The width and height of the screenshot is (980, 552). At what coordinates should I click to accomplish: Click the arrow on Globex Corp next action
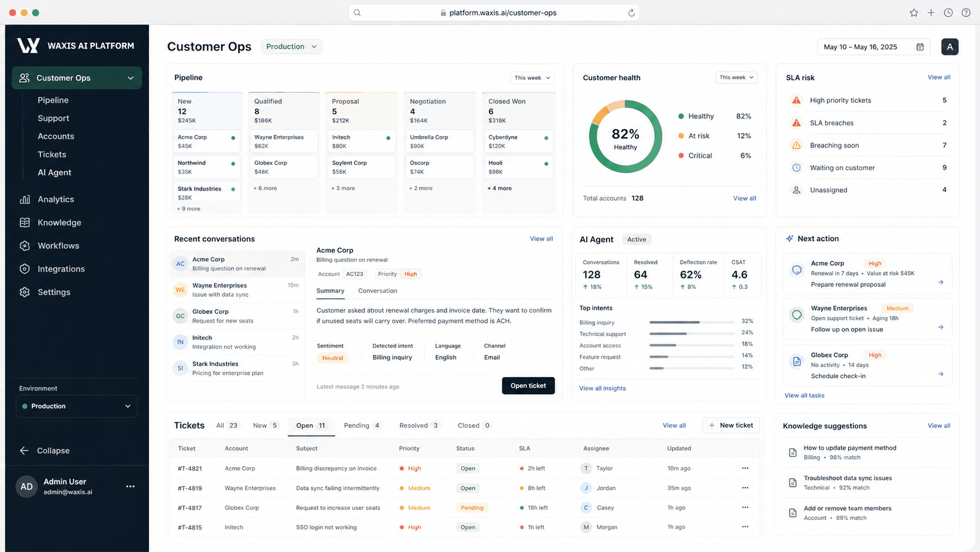point(941,374)
